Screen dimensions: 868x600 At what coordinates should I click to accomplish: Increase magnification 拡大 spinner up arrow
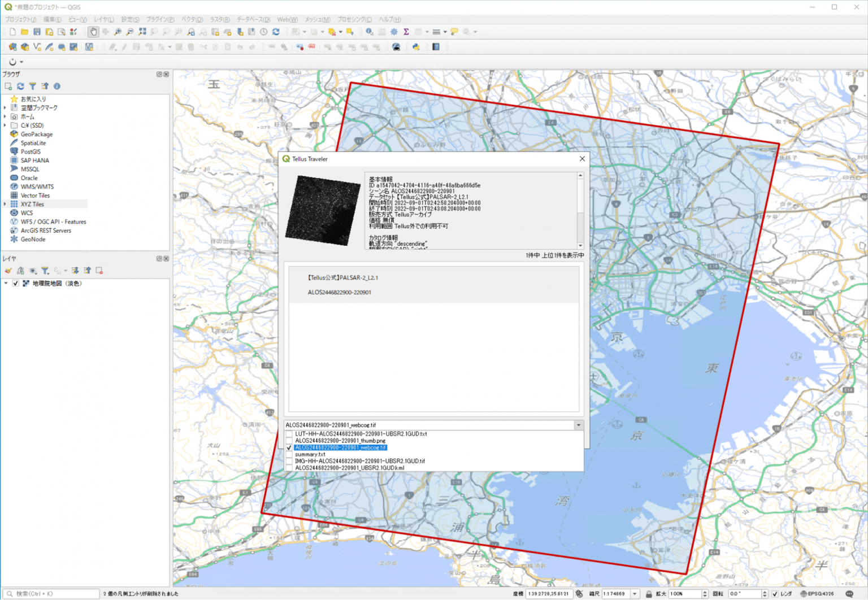click(705, 592)
